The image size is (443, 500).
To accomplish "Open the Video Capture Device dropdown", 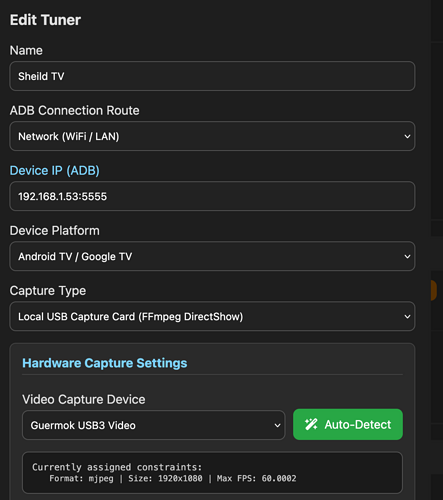I will 154,425.
